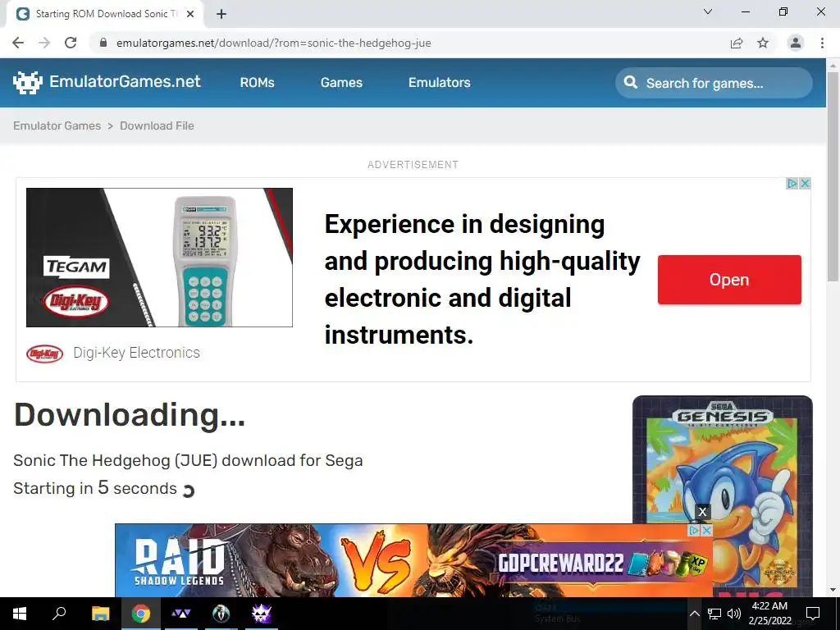Viewport: 840px width, 630px height.
Task: Click the search magnifier icon in site header
Action: click(631, 83)
